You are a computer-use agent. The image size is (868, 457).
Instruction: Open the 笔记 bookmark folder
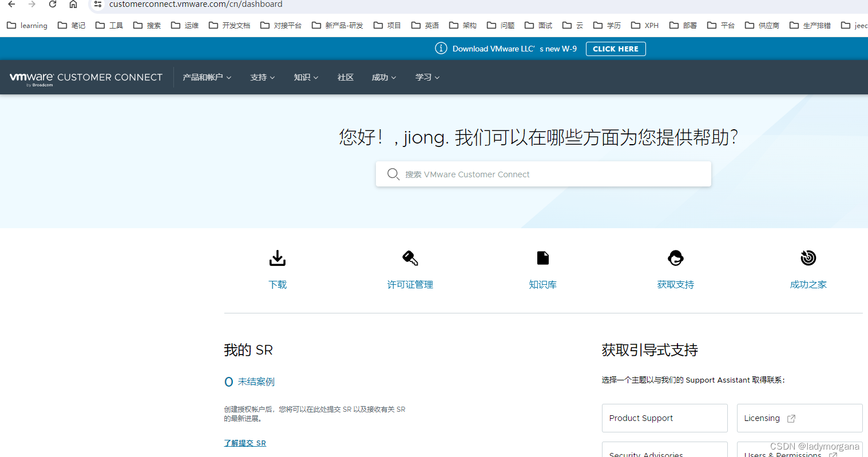pos(72,25)
